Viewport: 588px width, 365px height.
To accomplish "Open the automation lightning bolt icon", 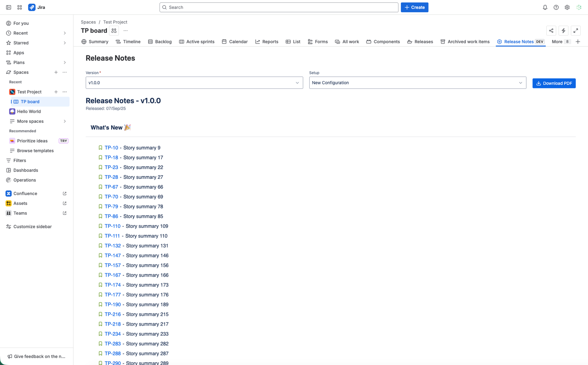I will (563, 30).
